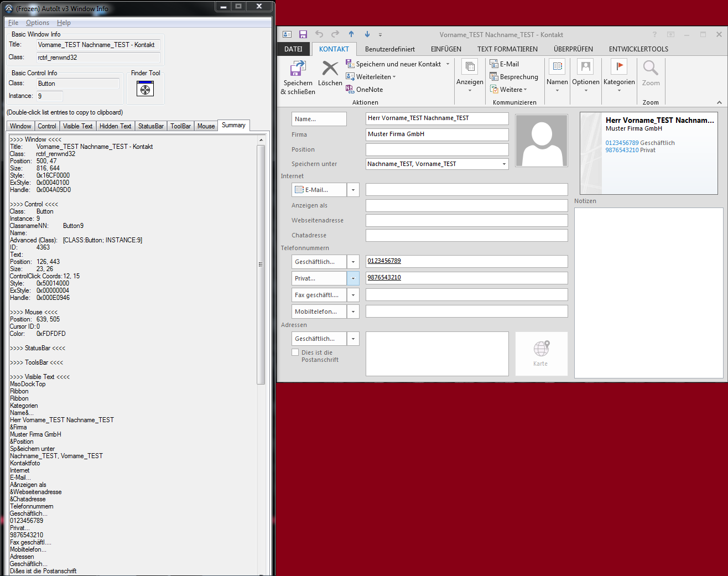Click the Kategorien flag icon
728x576 pixels.
point(618,67)
